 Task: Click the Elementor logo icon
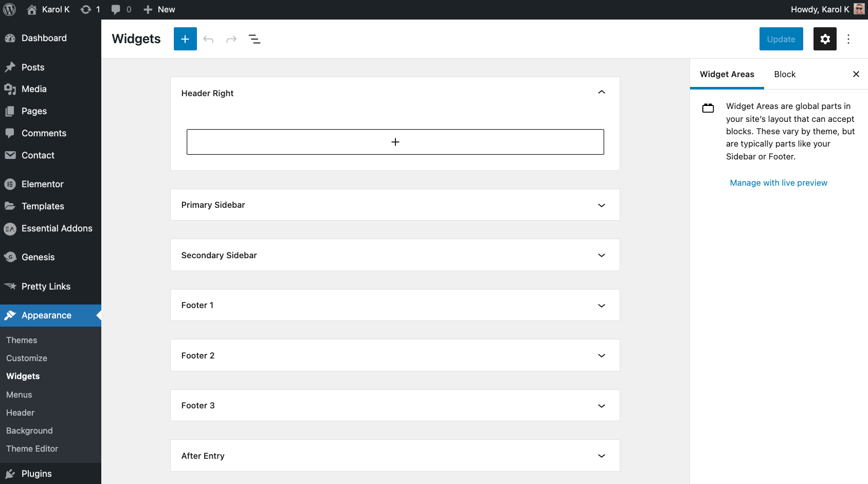point(10,184)
